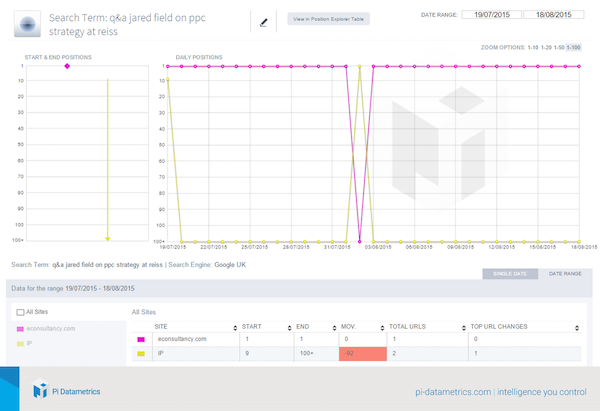Set zoom option to 1-50
Viewport: 600px width, 411px height.
coord(559,47)
